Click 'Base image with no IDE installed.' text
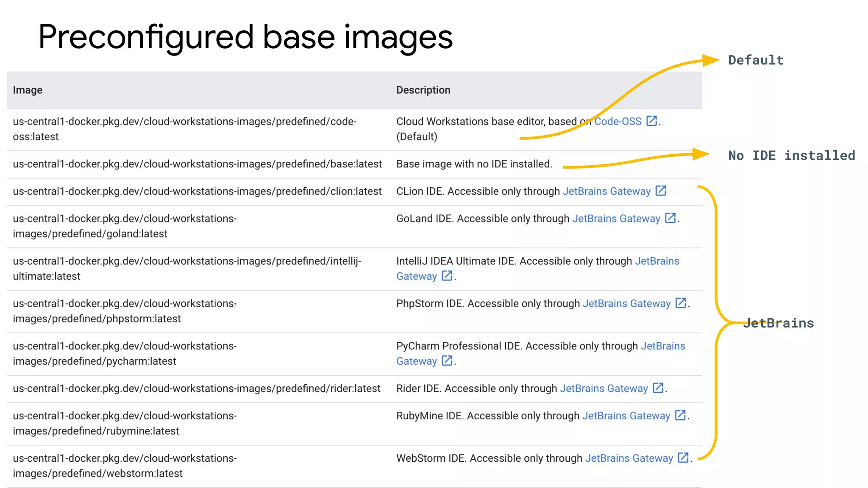868x488 pixels. 474,164
